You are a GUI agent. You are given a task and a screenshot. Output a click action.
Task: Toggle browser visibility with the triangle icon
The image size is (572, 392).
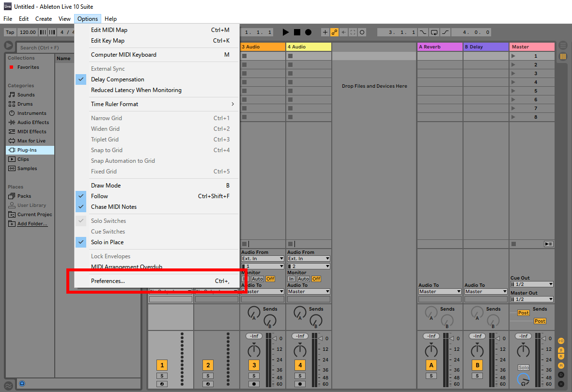pyautogui.click(x=8, y=46)
